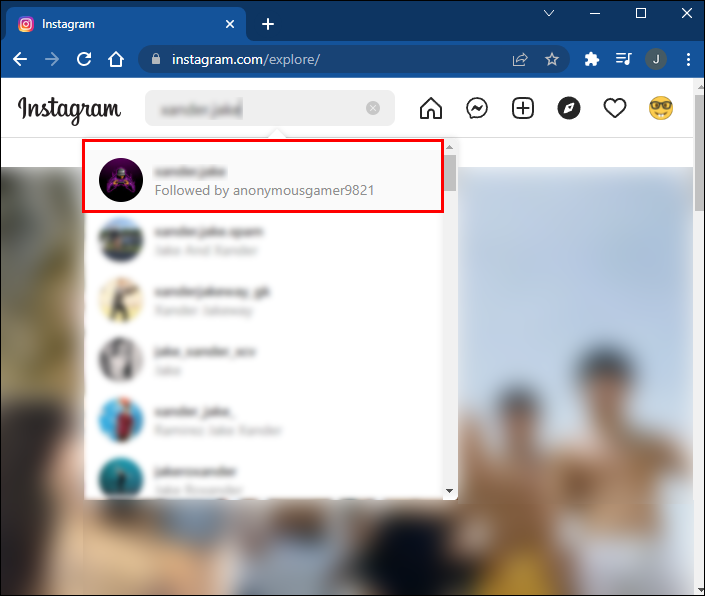View site info via the padlock icon
The image size is (705, 596).
pos(156,59)
